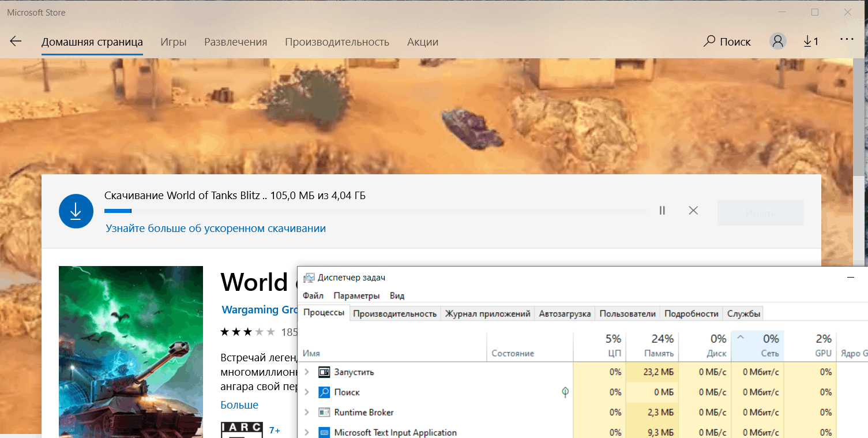Viewport: 868px width, 438px height.
Task: Click the Запустить process icon
Action: pyautogui.click(x=324, y=372)
